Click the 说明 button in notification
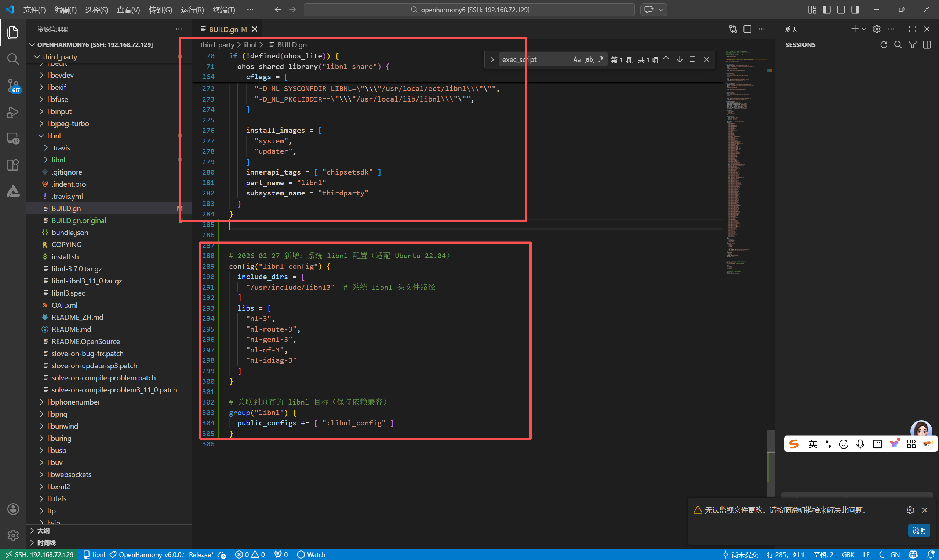 click(918, 530)
